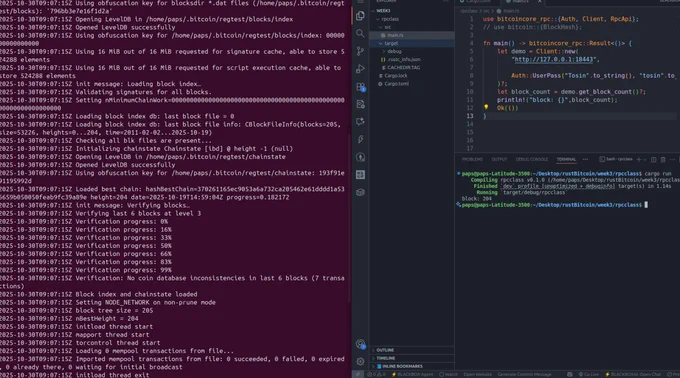Viewport: 680px width, 378px height.
Task: Split the terminal panel
Action: (x=654, y=160)
